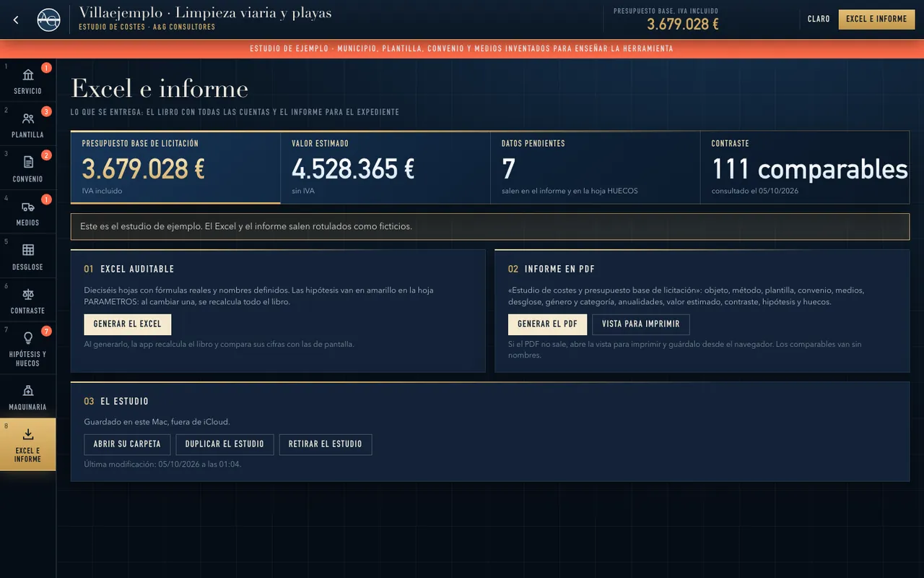
Task: Open the Hipótesis y huecos lightbulb icon
Action: point(28,337)
